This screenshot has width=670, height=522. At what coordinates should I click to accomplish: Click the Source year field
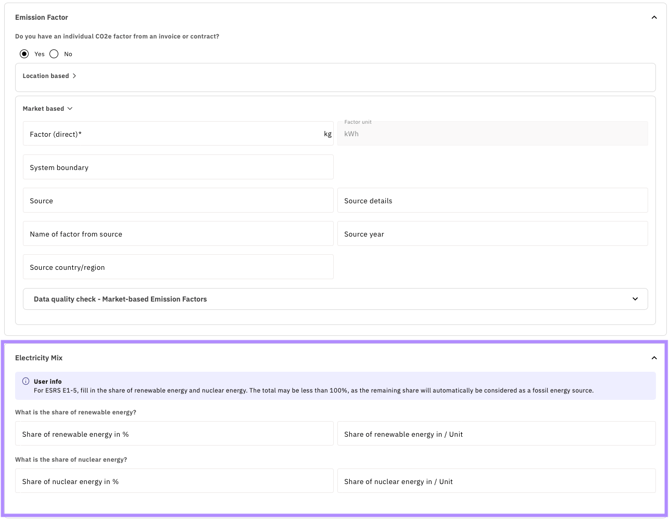493,234
